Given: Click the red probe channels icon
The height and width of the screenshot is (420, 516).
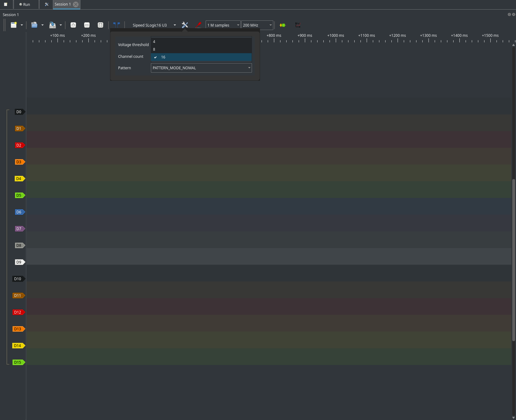Looking at the screenshot, I should pyautogui.click(x=198, y=25).
